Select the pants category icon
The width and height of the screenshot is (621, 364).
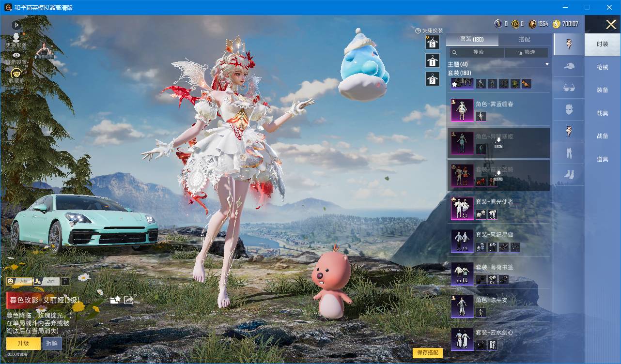point(569,153)
